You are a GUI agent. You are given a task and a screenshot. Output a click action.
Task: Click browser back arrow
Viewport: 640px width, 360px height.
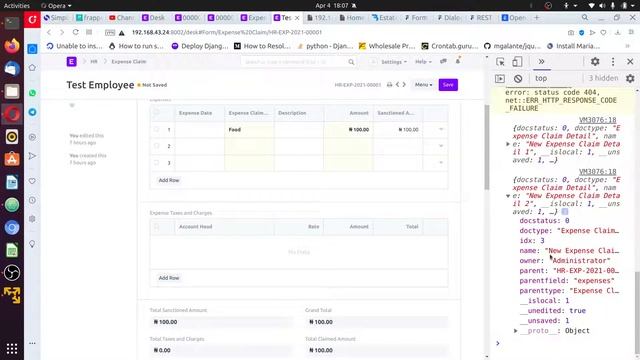tap(49, 32)
